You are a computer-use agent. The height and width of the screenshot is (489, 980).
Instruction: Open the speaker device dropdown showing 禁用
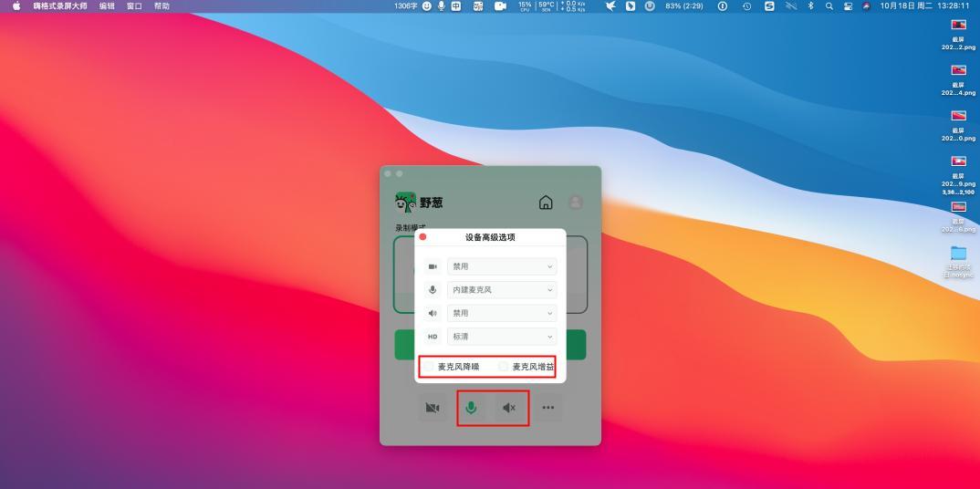click(x=502, y=313)
